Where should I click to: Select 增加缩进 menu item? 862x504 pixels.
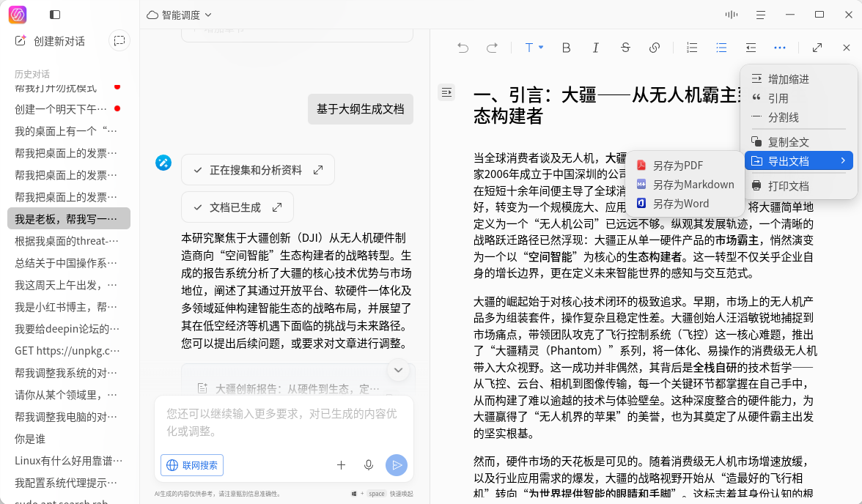coord(799,79)
